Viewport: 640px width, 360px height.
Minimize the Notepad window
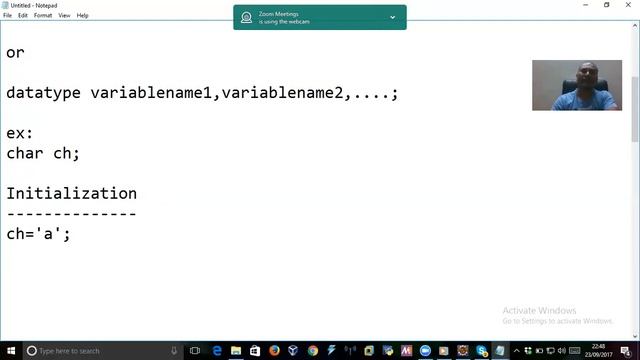coord(586,5)
